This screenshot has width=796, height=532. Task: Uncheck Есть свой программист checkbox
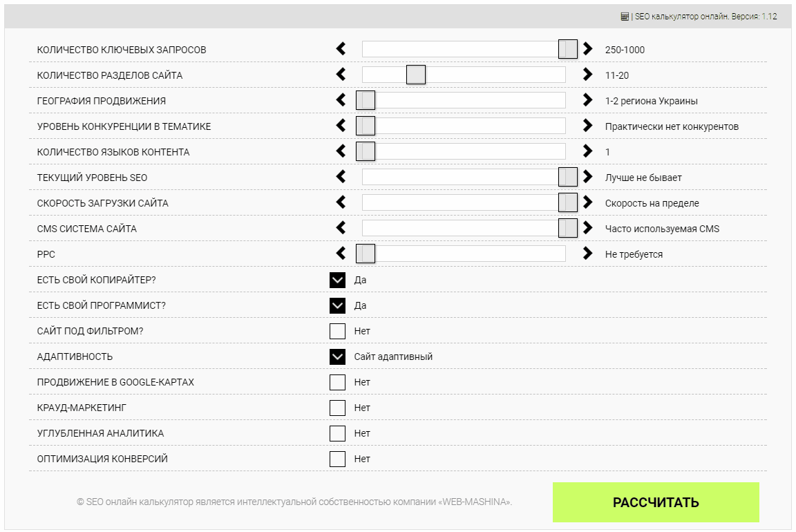click(x=338, y=305)
